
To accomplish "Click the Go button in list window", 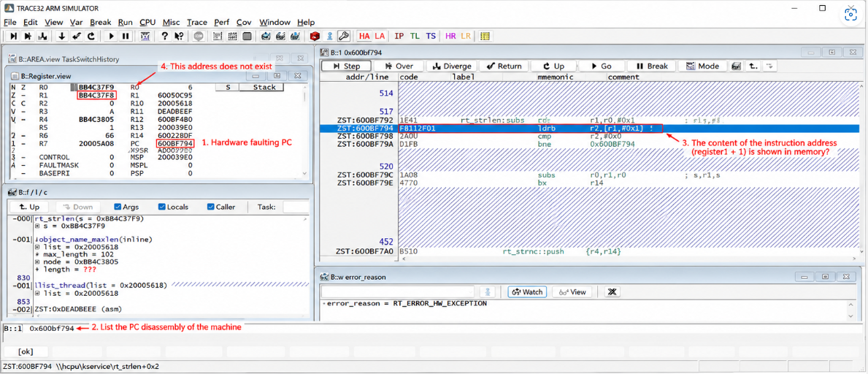I will coord(602,66).
